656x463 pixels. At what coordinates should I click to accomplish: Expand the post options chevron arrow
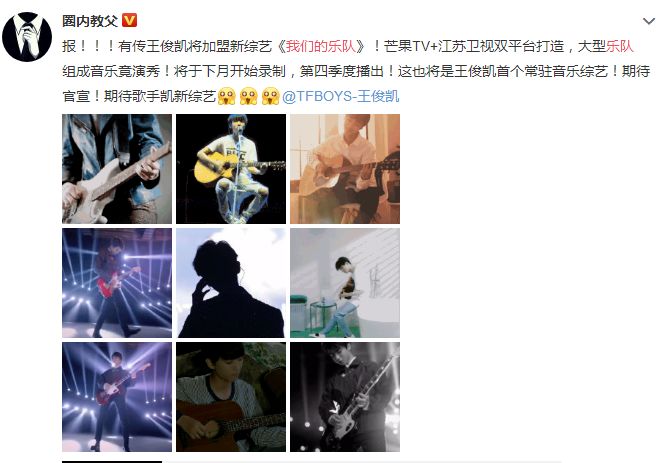click(x=648, y=21)
